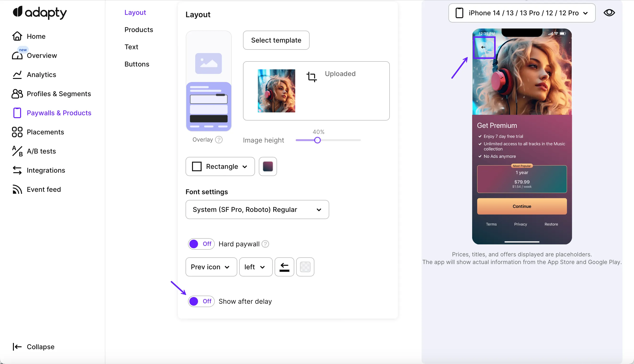Screen dimensions: 634x364
Task: Click the uploaded paywall image thumbnail
Action: pyautogui.click(x=276, y=91)
